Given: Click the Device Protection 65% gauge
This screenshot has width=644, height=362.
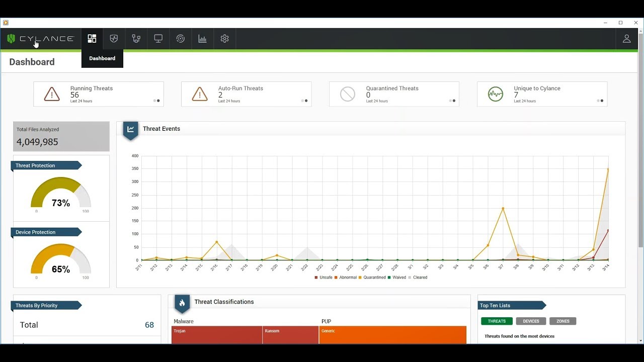Looking at the screenshot, I should point(61,260).
